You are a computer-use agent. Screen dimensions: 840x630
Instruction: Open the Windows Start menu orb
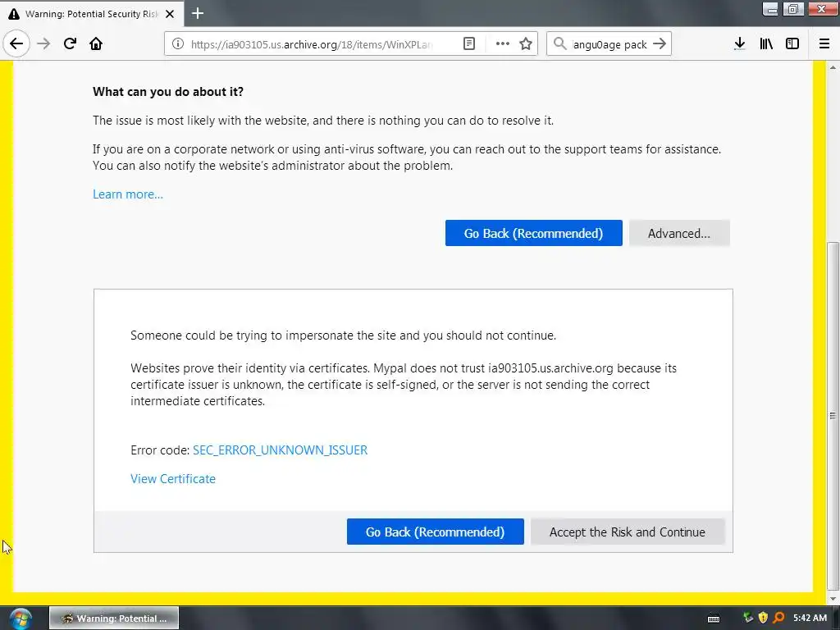tap(21, 619)
